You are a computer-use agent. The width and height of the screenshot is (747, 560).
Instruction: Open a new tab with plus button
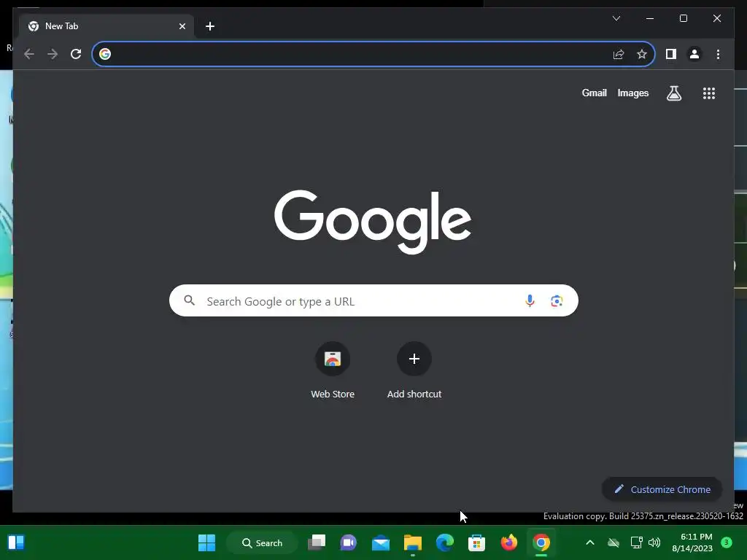pyautogui.click(x=210, y=26)
